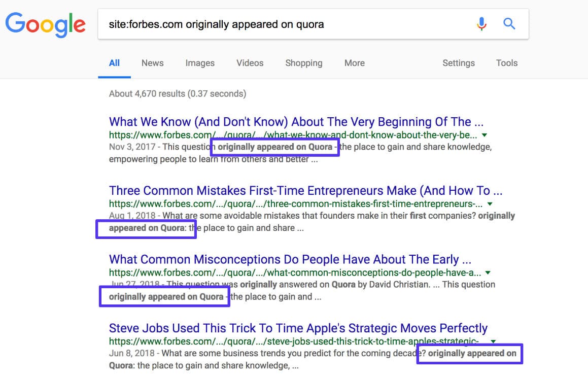Open the Videos tab
The width and height of the screenshot is (588, 376).
[x=250, y=63]
